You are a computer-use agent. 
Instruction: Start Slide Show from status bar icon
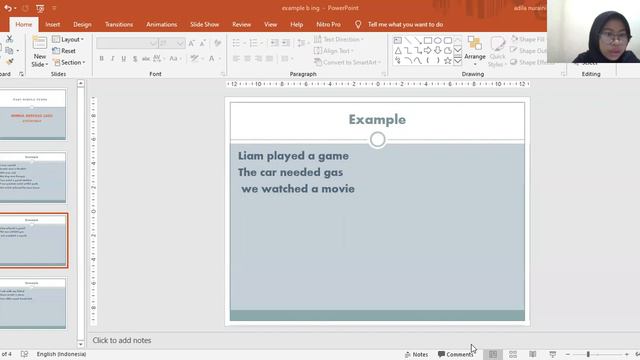coord(553,354)
